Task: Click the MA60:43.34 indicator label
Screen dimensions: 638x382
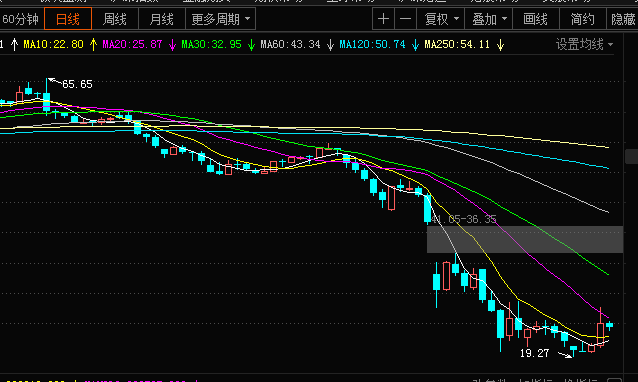Action: pos(290,44)
